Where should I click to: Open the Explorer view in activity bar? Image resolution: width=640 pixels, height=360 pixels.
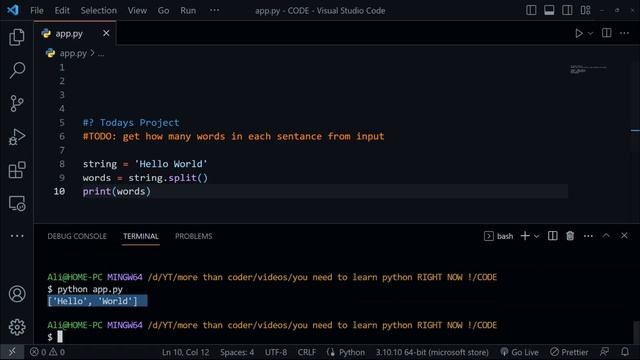click(17, 37)
